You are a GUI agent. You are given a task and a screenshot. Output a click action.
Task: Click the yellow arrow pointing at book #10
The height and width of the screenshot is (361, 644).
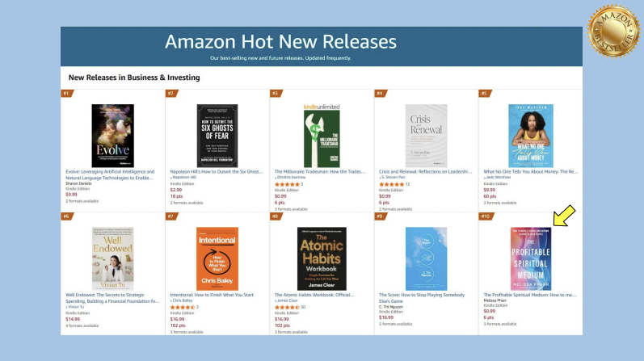[x=562, y=218]
